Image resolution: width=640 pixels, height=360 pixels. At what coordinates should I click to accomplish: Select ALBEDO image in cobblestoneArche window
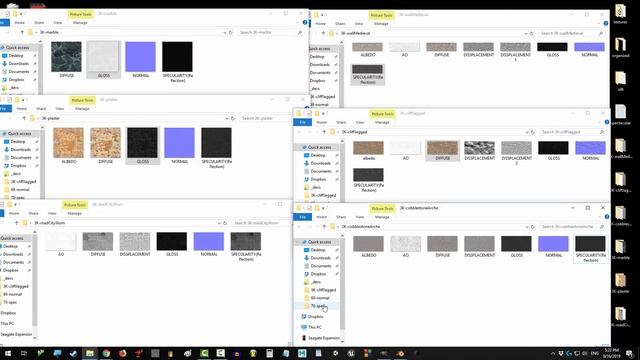pos(368,246)
